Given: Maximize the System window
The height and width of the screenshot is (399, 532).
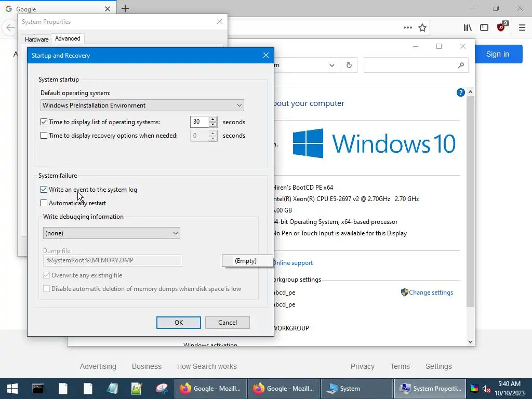Looking at the screenshot, I should pos(438,46).
